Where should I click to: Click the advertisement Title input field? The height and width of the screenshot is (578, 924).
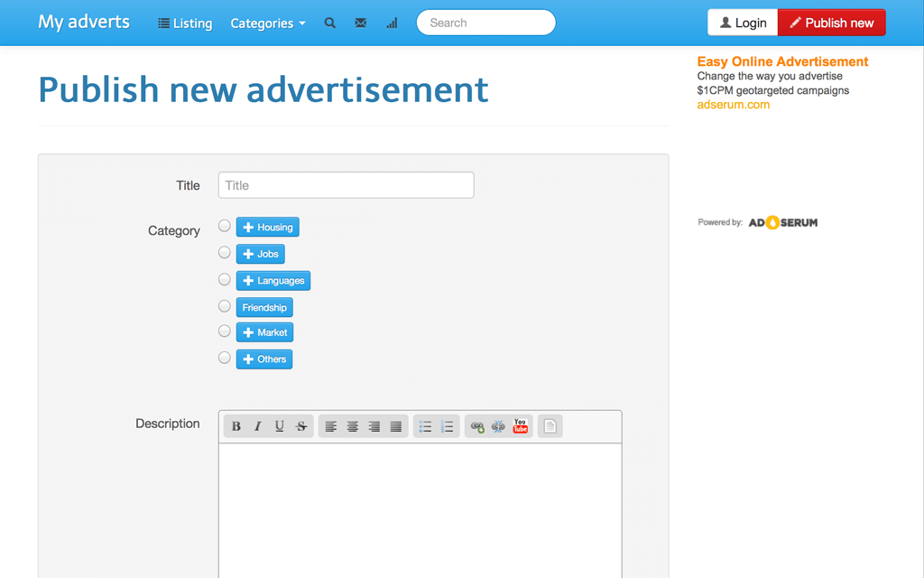(x=346, y=185)
